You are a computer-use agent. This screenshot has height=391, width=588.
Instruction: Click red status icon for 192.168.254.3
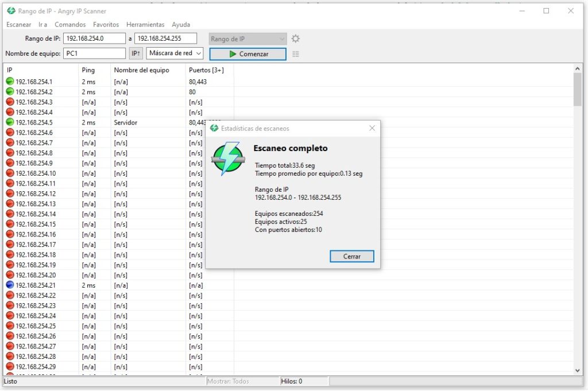(x=10, y=102)
